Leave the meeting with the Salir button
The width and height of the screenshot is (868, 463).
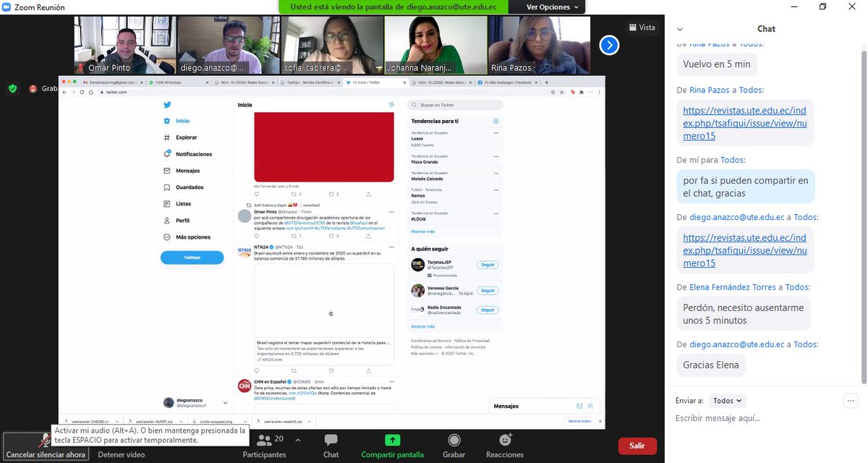pyautogui.click(x=637, y=446)
